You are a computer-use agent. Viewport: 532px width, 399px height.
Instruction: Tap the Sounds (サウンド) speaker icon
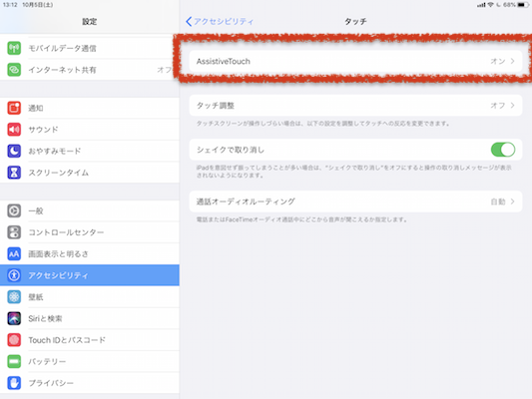click(x=14, y=130)
